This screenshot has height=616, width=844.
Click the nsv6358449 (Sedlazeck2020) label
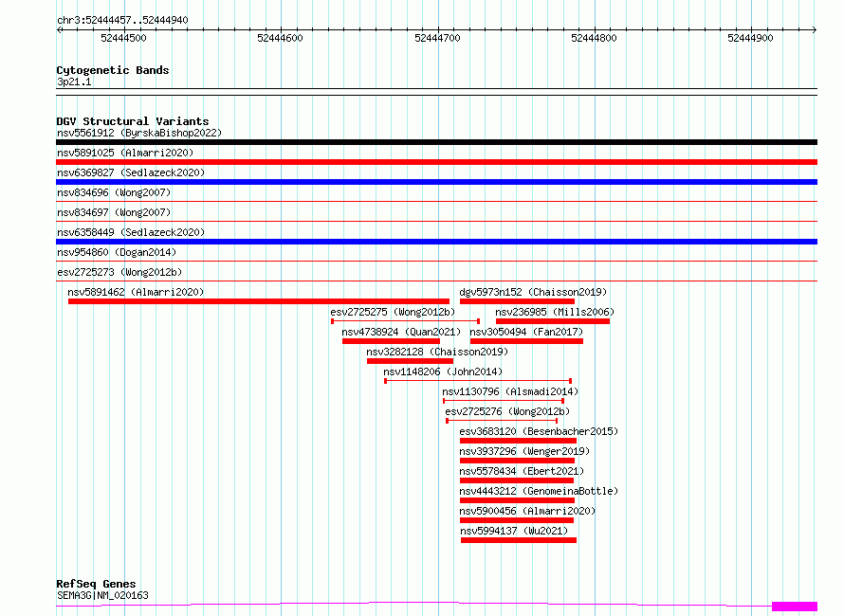[x=131, y=232]
